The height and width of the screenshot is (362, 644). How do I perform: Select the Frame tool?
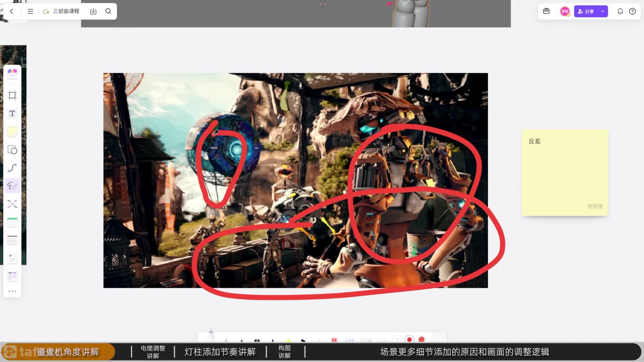12,95
